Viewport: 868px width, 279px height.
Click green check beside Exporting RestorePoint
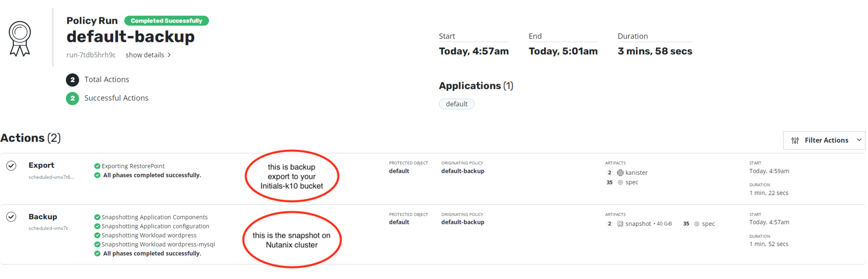[97, 166]
